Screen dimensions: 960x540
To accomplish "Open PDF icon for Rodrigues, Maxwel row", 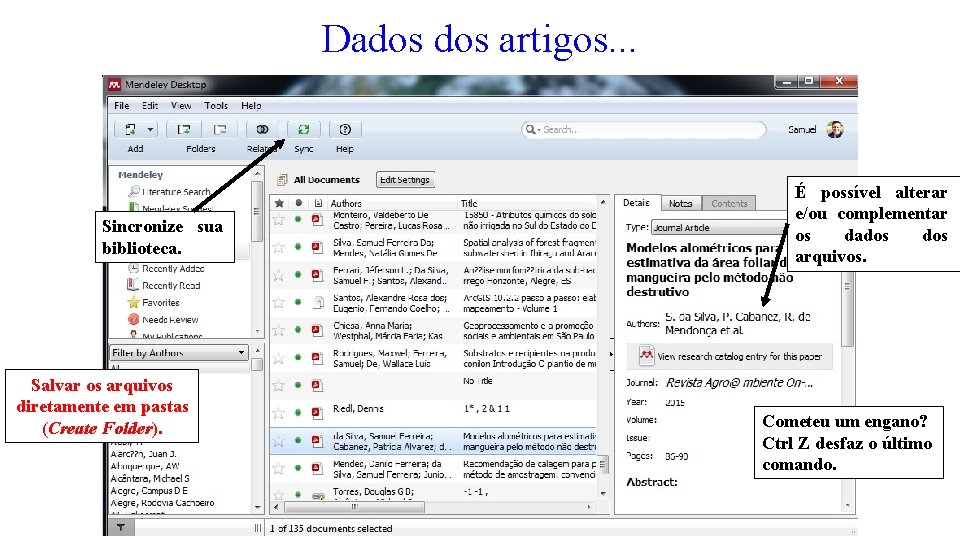I will click(317, 358).
